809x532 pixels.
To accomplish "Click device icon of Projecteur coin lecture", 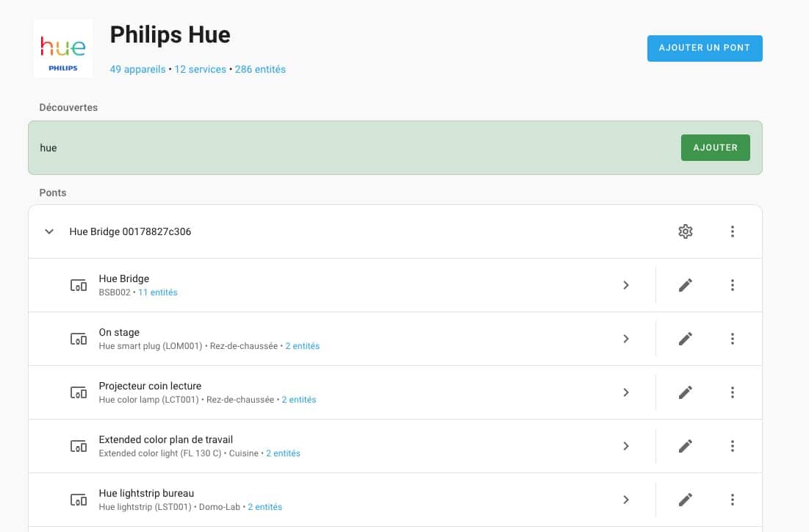I will pos(79,392).
